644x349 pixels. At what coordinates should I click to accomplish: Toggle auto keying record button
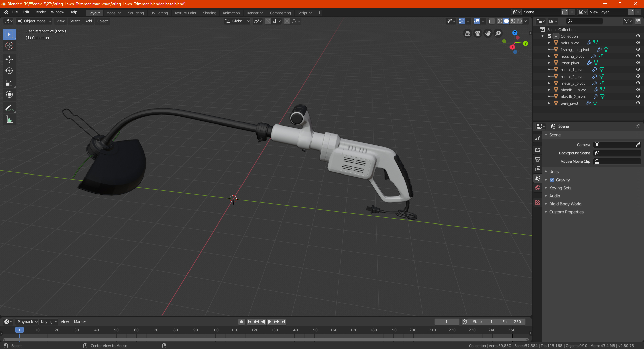241,322
